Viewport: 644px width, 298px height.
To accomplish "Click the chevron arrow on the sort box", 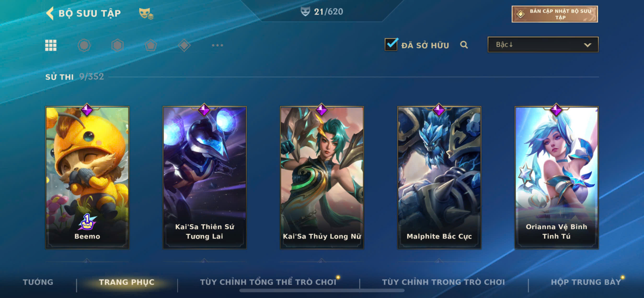I will click(587, 45).
